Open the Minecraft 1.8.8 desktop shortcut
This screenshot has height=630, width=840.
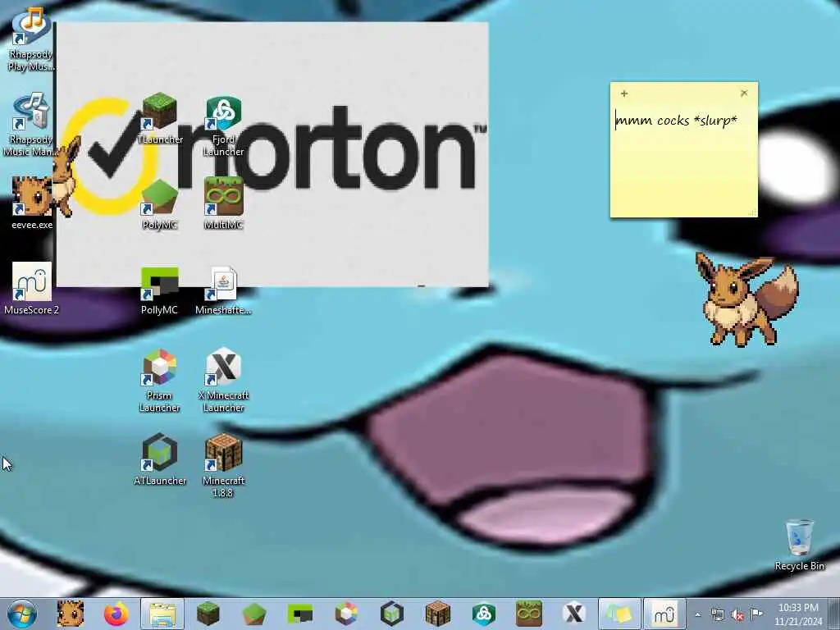(x=223, y=465)
